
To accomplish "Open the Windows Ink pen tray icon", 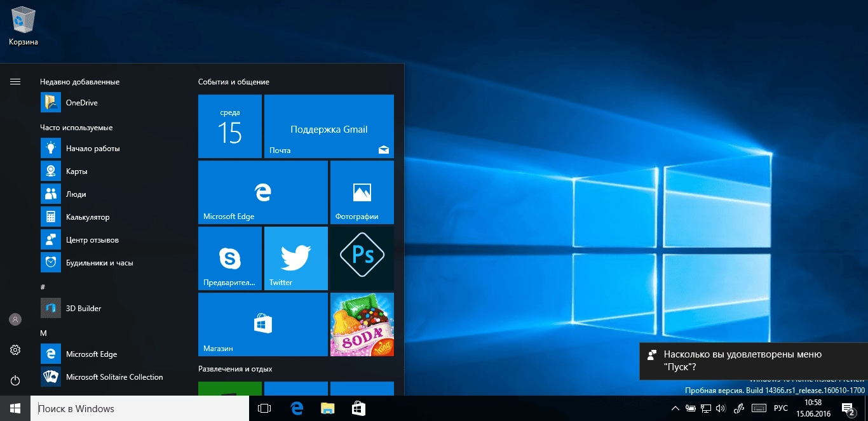I will click(x=739, y=408).
